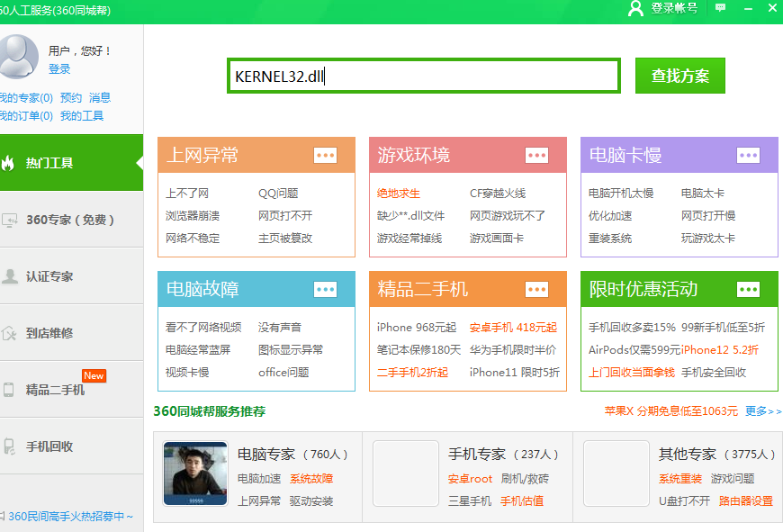This screenshot has width=783, height=532.
Task: Open more options for 电脑故障 card
Action: coord(325,289)
